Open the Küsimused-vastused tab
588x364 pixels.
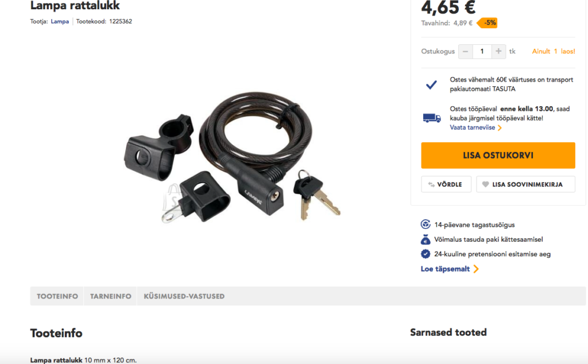[x=184, y=296]
